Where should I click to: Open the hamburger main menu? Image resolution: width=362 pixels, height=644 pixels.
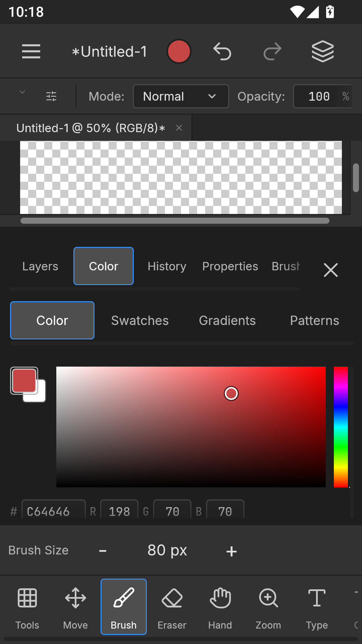pyautogui.click(x=31, y=51)
